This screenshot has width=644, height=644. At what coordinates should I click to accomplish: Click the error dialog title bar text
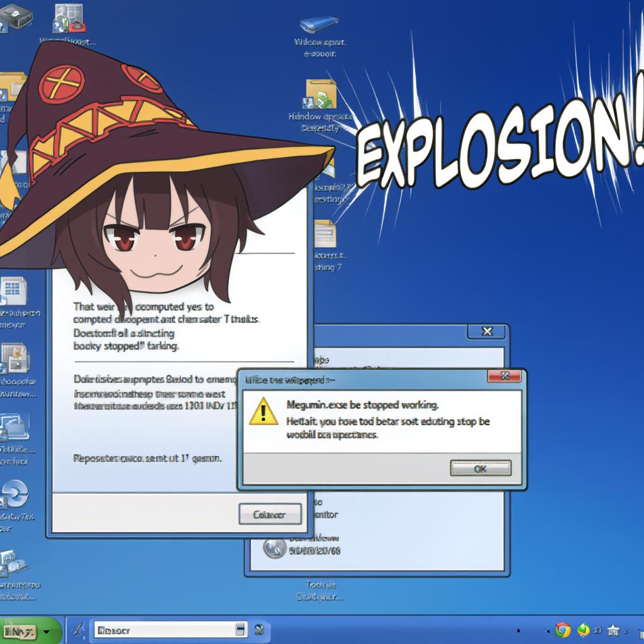[290, 380]
